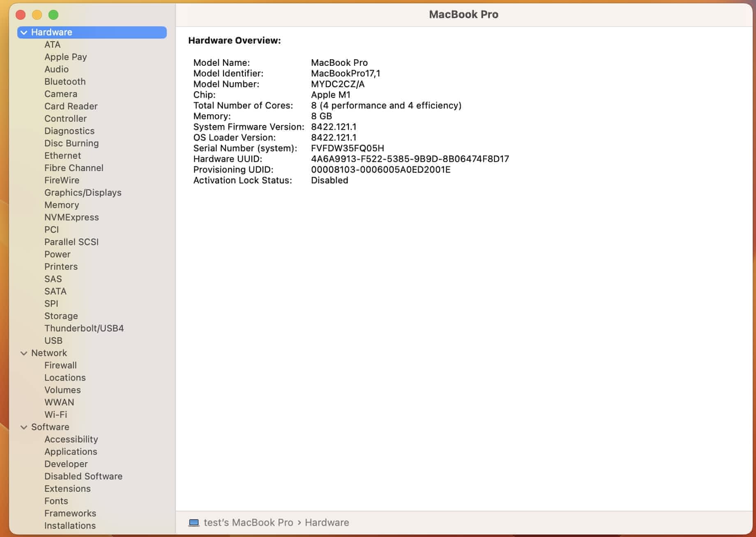Click the serial number value FVFDW35FQ05H

(347, 148)
